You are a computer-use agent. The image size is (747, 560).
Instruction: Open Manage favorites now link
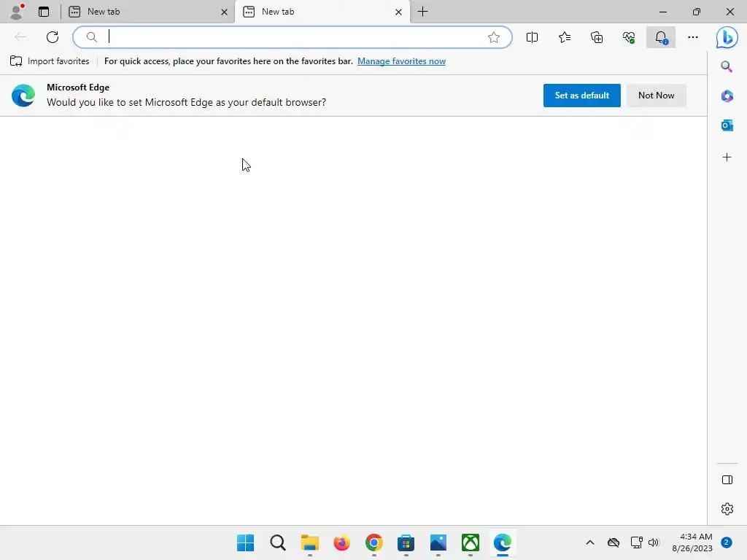[x=402, y=61]
